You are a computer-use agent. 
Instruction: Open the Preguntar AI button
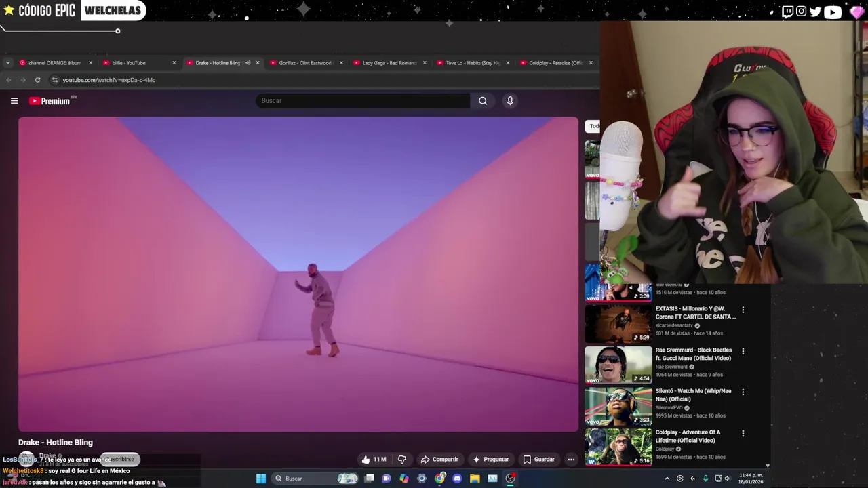pyautogui.click(x=491, y=460)
